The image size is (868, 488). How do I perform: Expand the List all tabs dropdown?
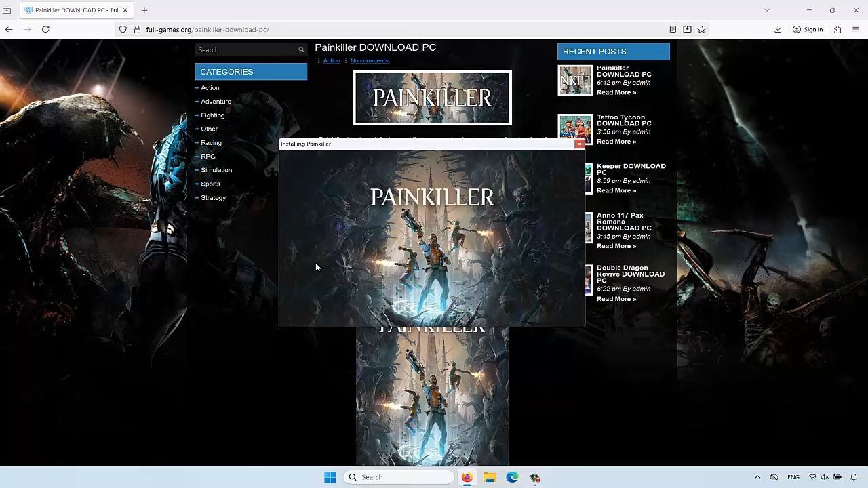tap(766, 10)
